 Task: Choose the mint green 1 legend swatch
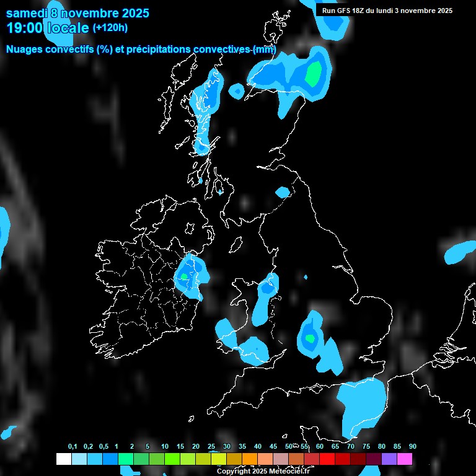[125, 459]
